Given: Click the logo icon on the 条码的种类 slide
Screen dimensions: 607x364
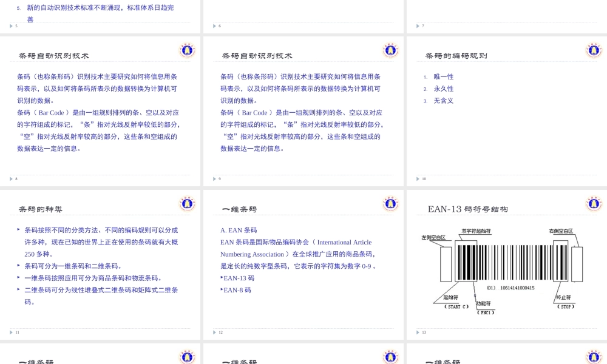Looking at the screenshot, I should coord(187,204).
